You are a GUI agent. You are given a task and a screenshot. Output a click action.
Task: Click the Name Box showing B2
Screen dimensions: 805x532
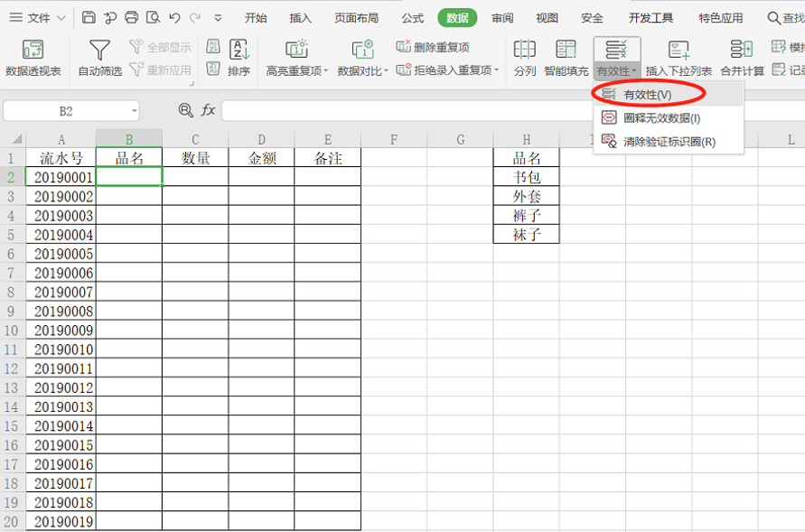[x=66, y=111]
